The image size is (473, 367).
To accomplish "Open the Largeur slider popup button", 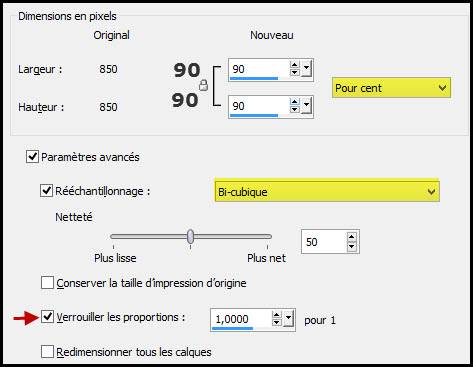I will [306, 69].
